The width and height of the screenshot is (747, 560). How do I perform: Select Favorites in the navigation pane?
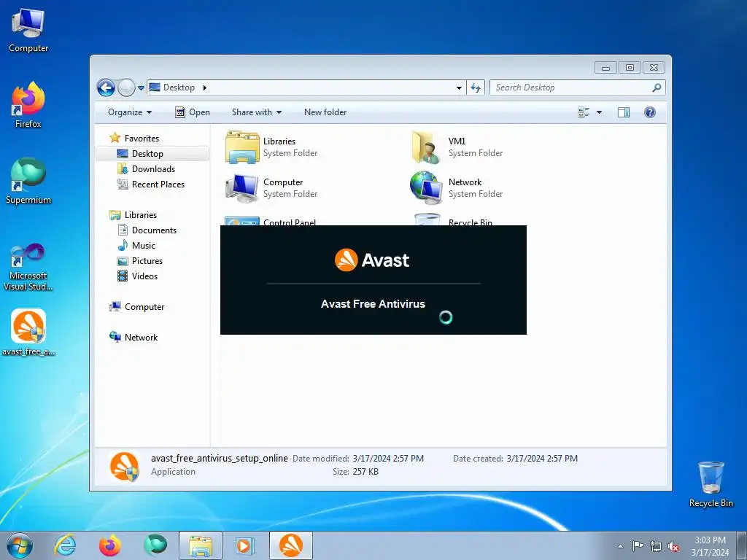click(142, 138)
